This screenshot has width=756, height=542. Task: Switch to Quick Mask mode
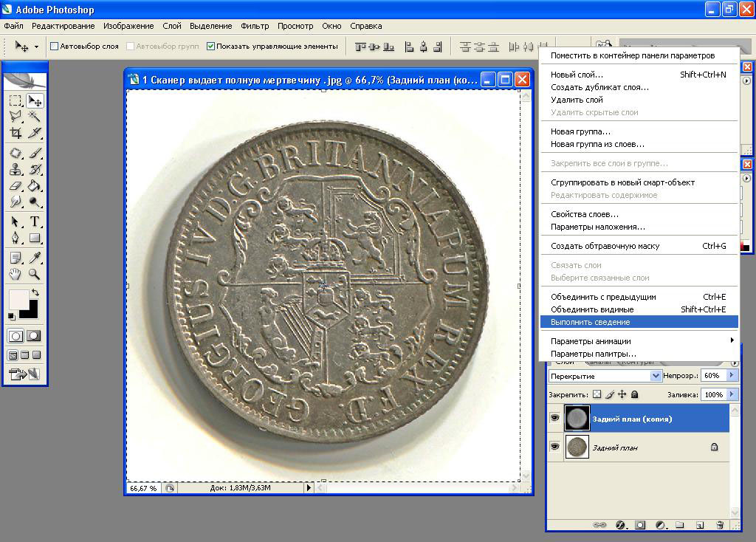[x=33, y=336]
